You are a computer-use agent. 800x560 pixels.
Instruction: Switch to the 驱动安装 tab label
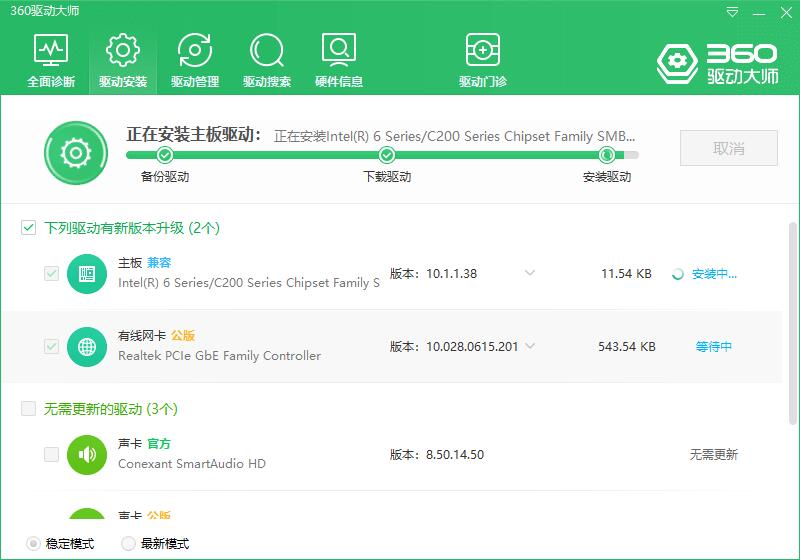[x=123, y=82]
